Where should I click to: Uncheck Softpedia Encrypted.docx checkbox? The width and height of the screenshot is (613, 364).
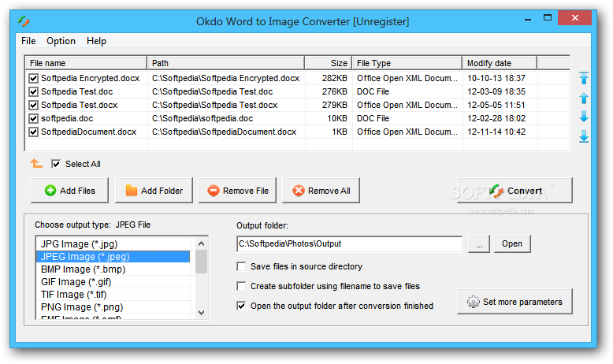33,78
